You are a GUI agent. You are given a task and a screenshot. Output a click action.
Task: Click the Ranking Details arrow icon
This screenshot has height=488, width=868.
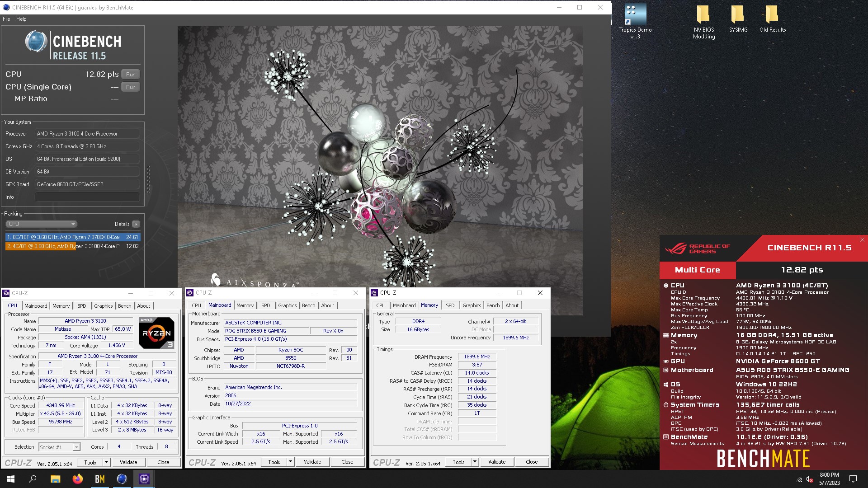tap(136, 224)
